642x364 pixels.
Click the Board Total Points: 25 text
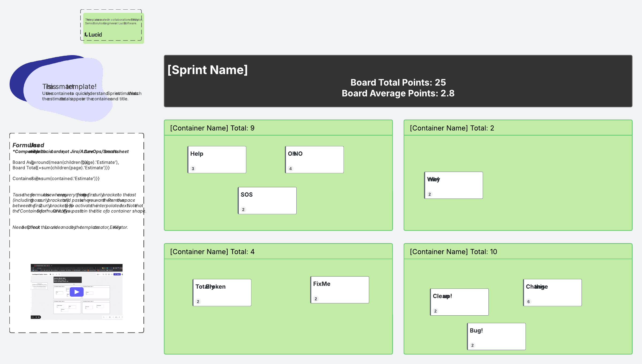tap(398, 83)
